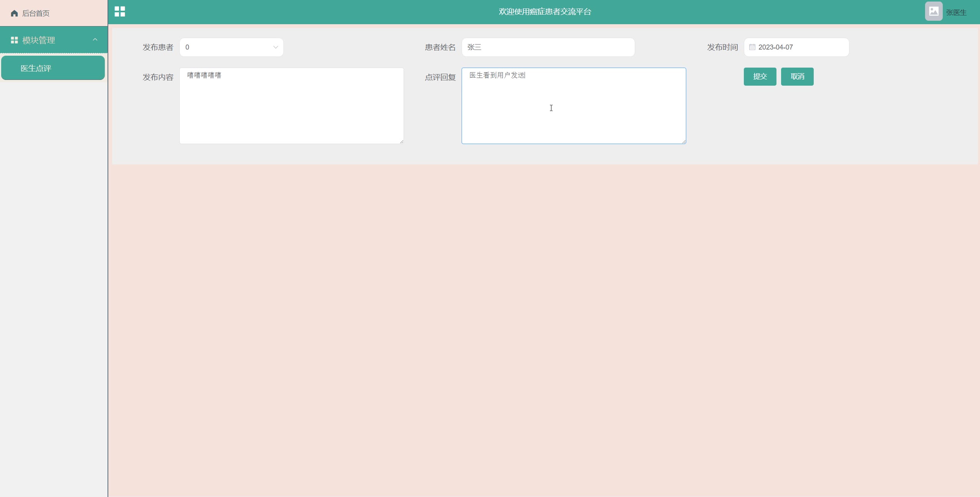This screenshot has width=980, height=497.
Task: Open the 后台首页 home icon
Action: 14,13
